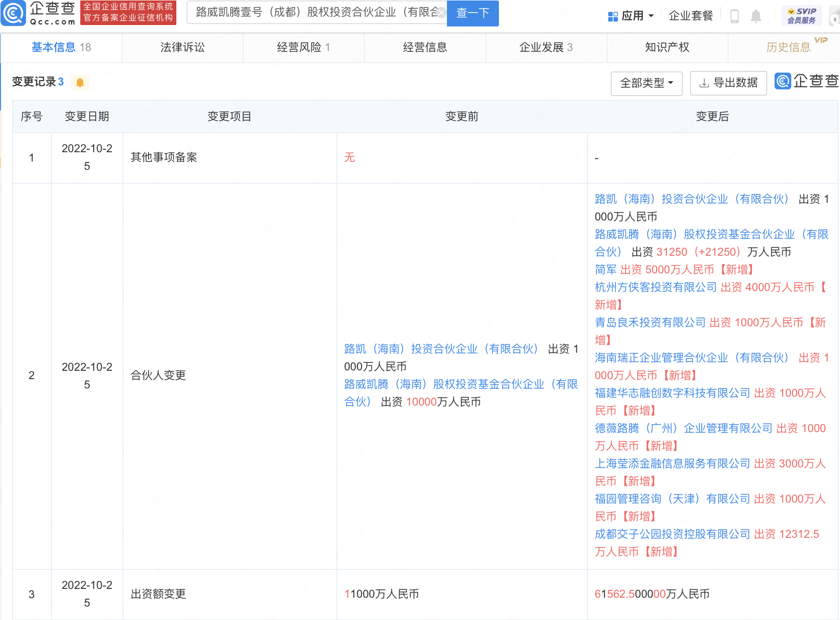Clear the search box text
Screen dimensions: 840x620
[442, 13]
